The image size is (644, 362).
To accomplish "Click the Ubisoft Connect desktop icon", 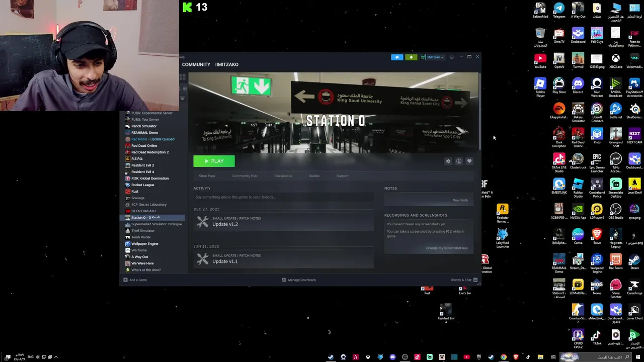I will [597, 112].
